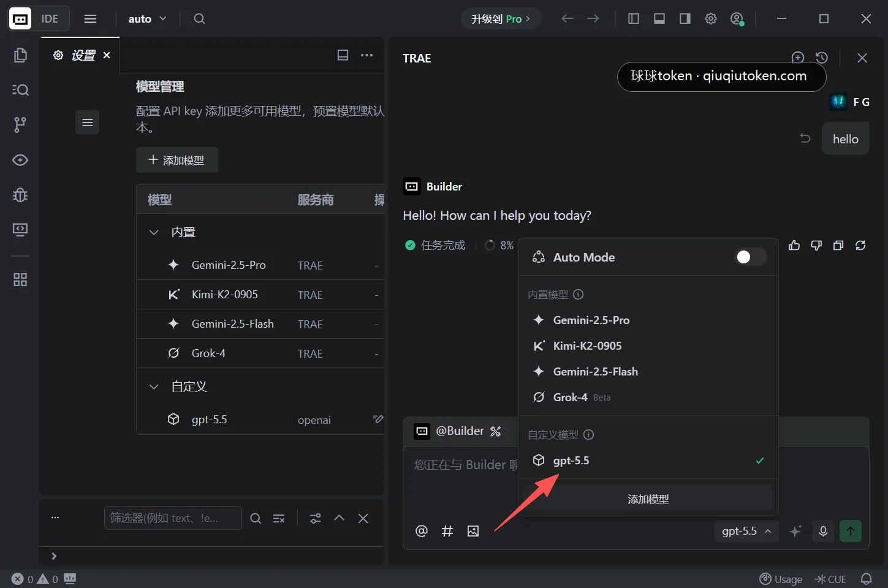Image resolution: width=888 pixels, height=588 pixels.
Task: Click the + 添加模型 button in settings
Action: coord(177,160)
